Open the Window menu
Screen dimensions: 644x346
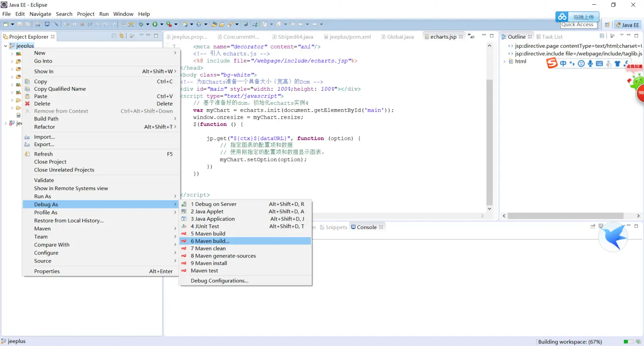pos(123,14)
